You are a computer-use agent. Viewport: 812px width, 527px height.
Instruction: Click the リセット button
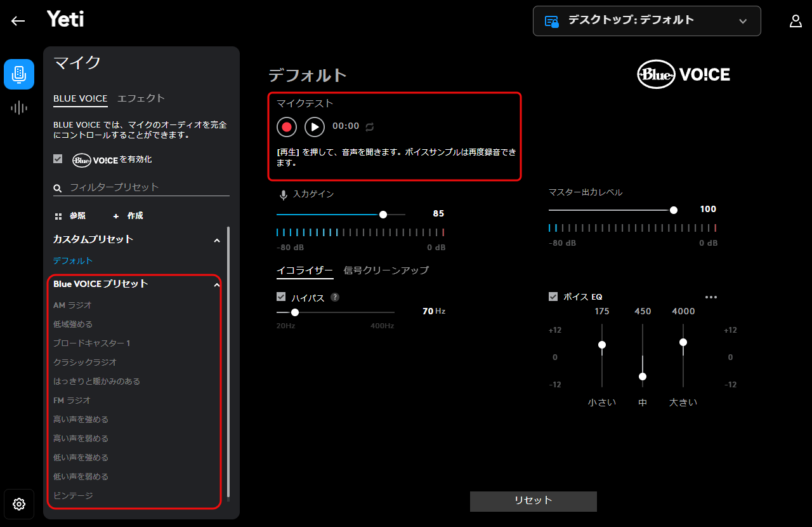[x=533, y=501]
